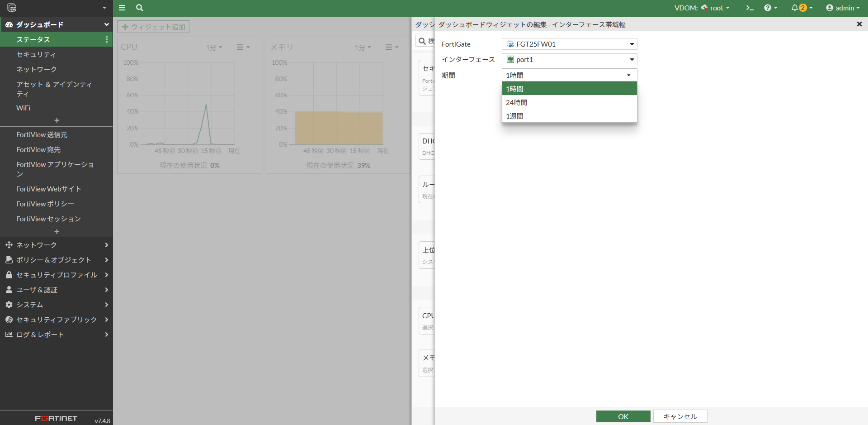Add a FortiView monitor with plus icon
Screen dimensions: 868x425
coord(57,232)
